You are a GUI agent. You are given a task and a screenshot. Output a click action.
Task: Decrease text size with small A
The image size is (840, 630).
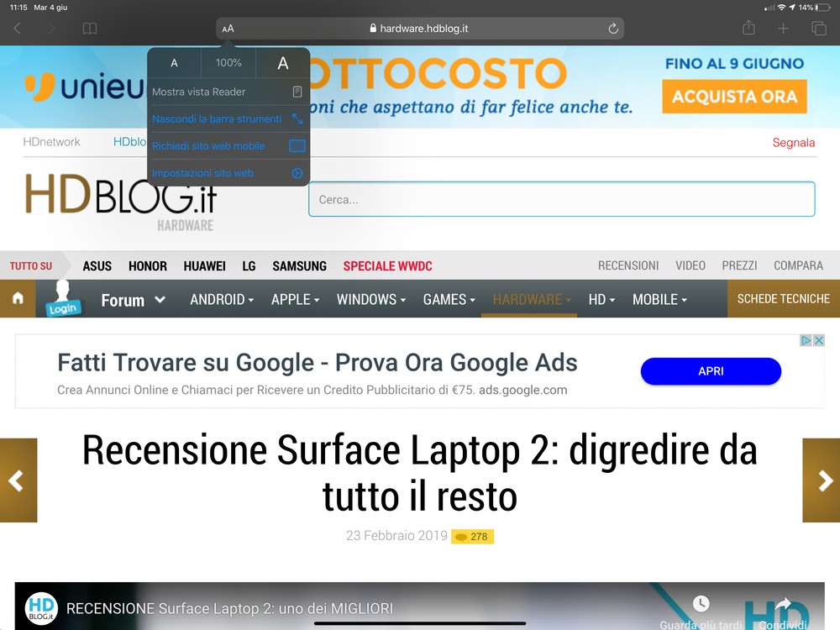[174, 63]
